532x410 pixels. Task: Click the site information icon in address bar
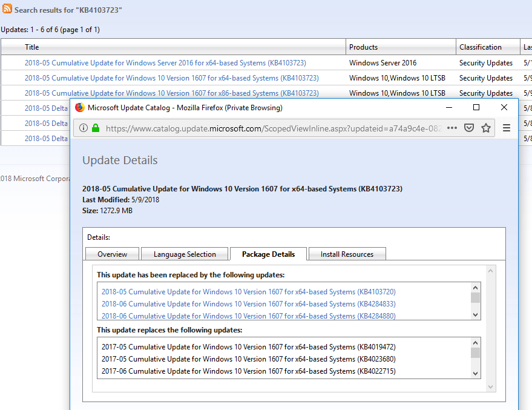(x=83, y=128)
